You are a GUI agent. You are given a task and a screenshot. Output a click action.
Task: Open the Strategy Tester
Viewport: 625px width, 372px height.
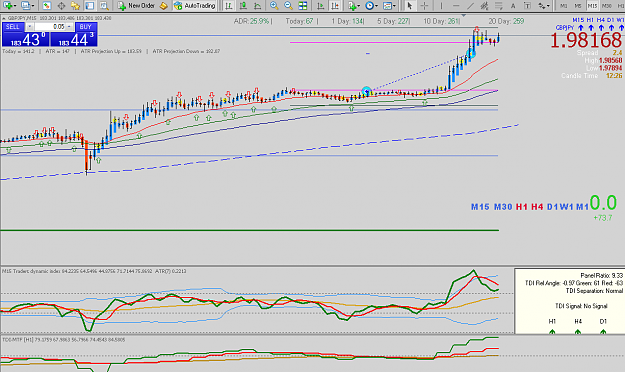(x=104, y=6)
